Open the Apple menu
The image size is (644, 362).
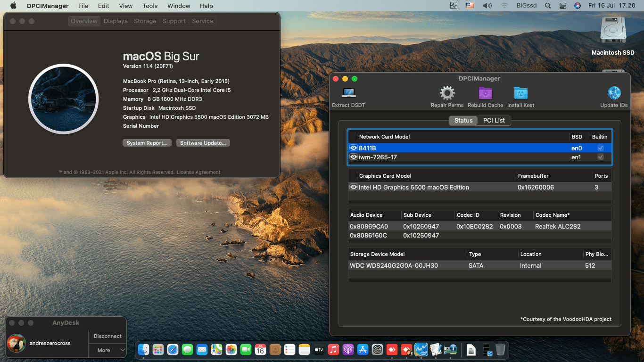point(13,6)
